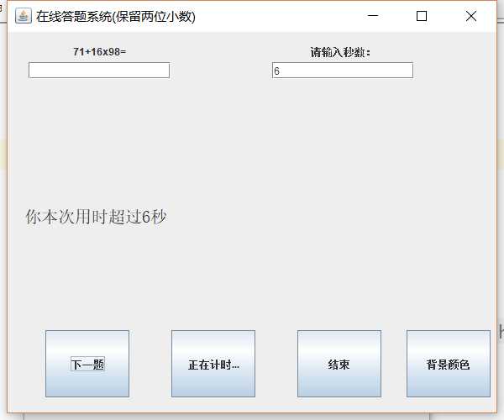504x420 pixels.
Task: Close the 在线答题系统 window
Action: pos(471,16)
